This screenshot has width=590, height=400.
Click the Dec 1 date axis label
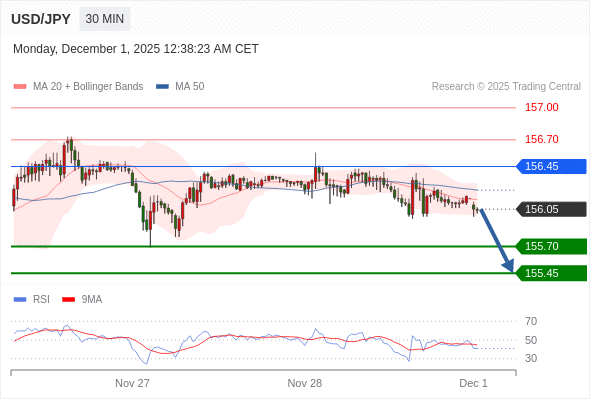click(473, 383)
